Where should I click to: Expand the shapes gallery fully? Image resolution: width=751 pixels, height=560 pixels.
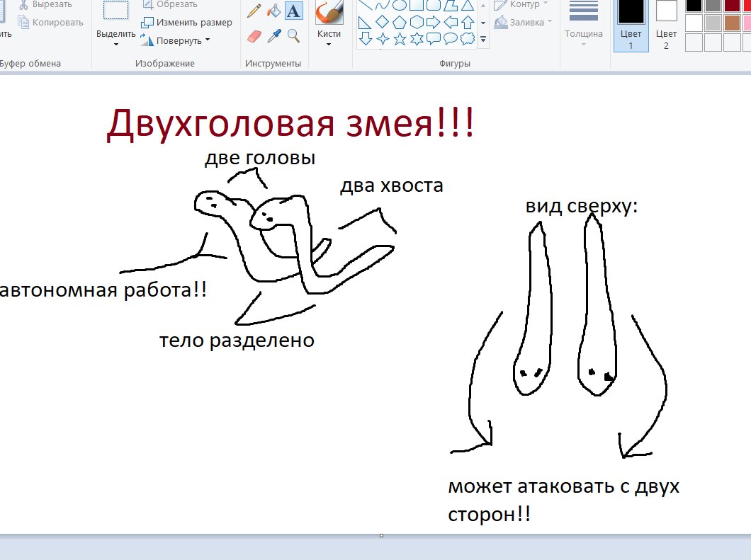click(483, 40)
